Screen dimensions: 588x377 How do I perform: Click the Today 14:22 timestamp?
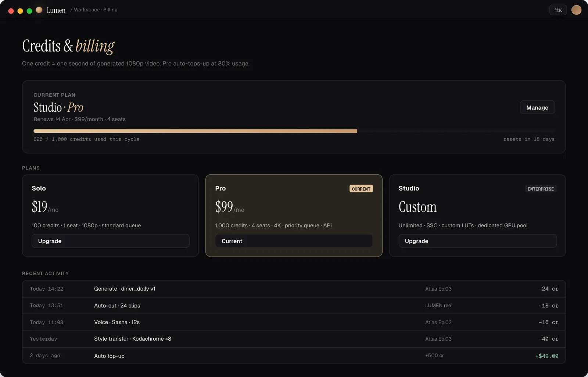47,289
